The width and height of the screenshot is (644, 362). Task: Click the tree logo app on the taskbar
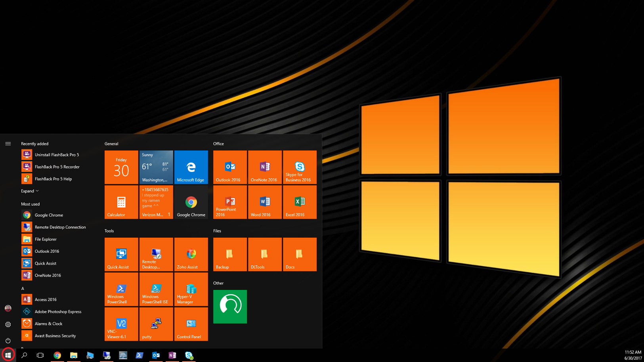[x=123, y=355]
